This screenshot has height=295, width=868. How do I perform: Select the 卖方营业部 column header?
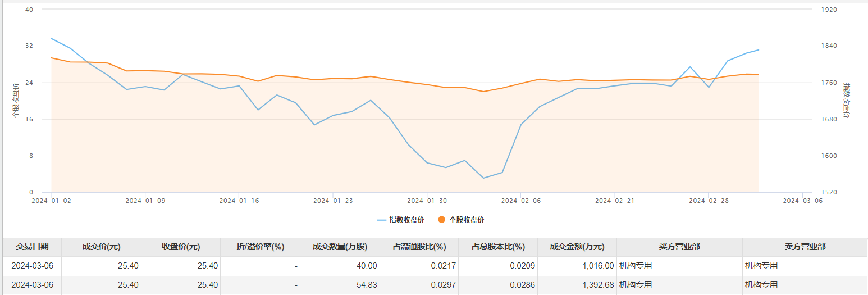[x=805, y=247]
